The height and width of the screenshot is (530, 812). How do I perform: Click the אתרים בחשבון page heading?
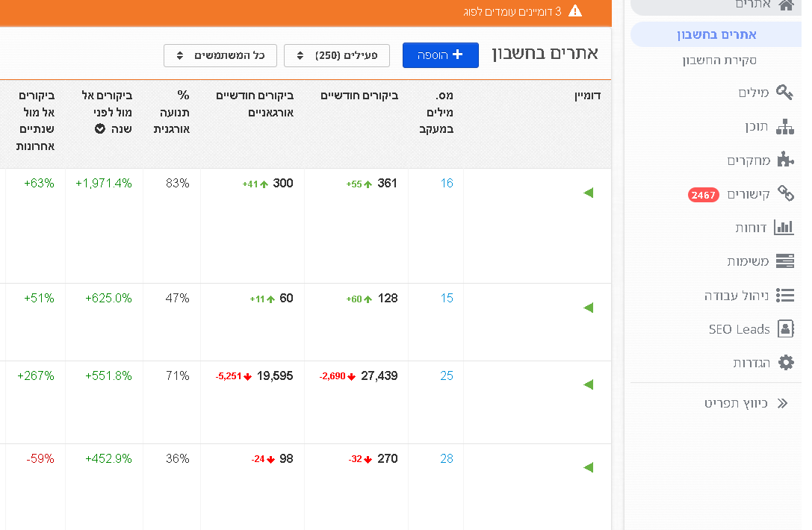point(545,54)
